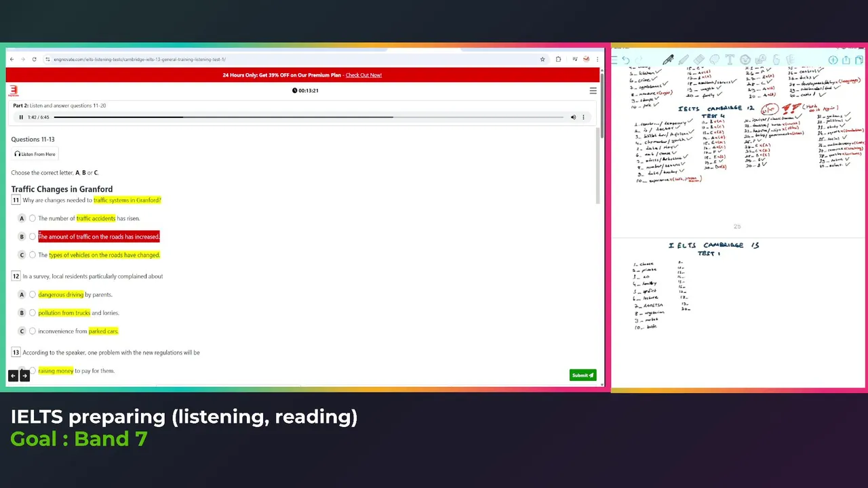Select option B for question 11

pos(32,237)
